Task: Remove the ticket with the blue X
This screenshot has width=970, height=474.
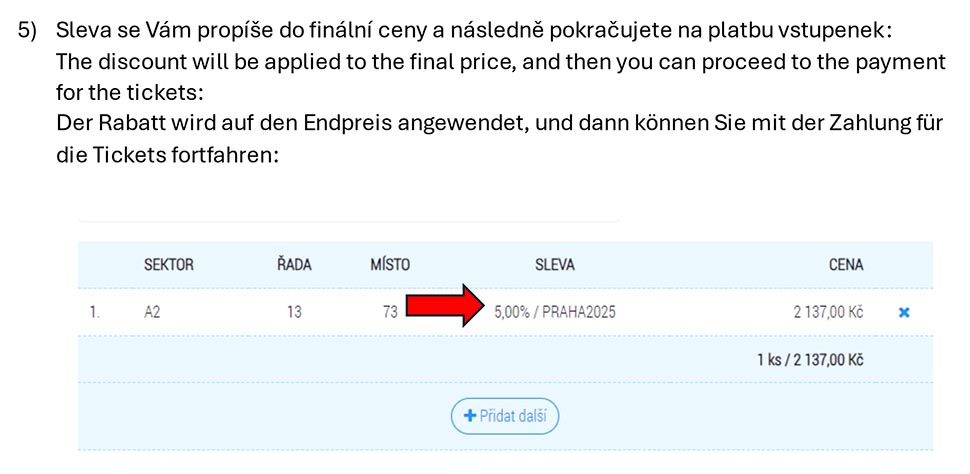Action: coord(904,312)
